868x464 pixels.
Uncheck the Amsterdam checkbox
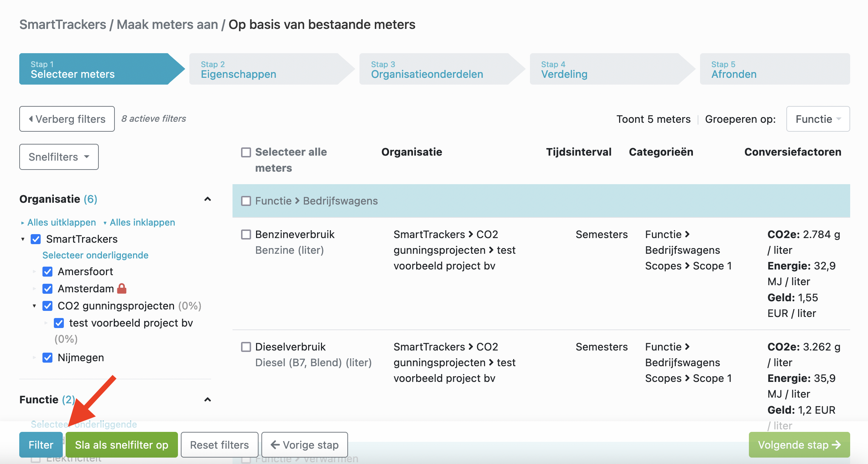pyautogui.click(x=47, y=288)
